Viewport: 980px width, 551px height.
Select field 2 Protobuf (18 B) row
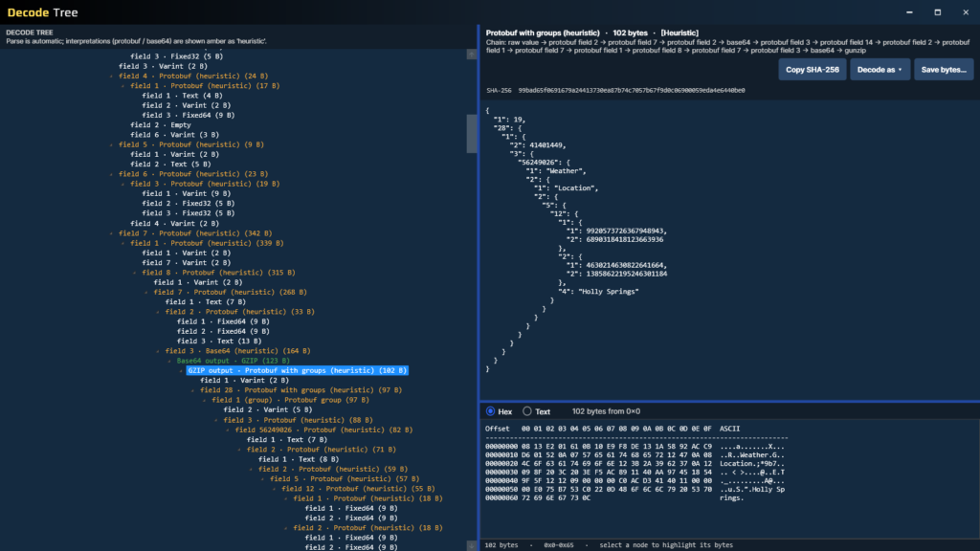pyautogui.click(x=367, y=528)
